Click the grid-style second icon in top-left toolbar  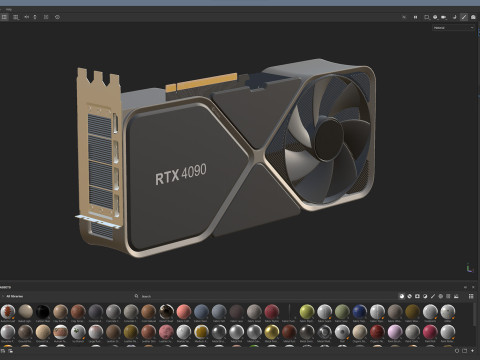point(16,17)
